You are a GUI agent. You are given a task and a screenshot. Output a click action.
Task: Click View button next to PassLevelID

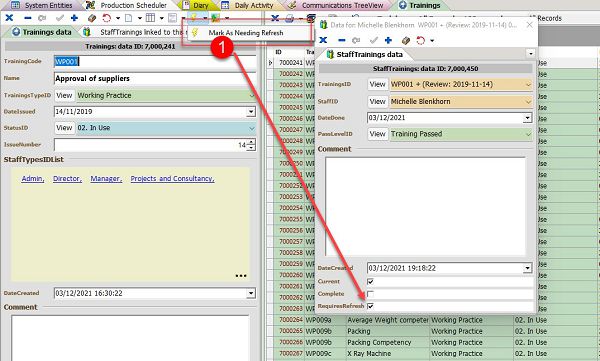tap(377, 134)
